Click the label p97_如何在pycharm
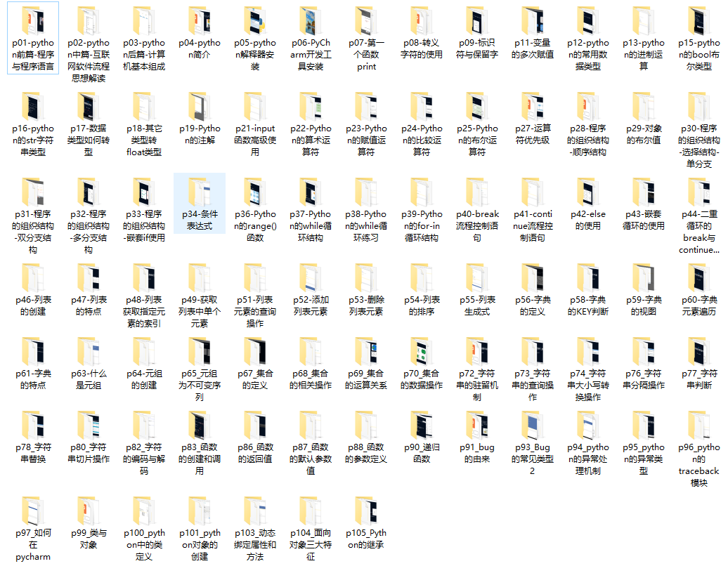The height and width of the screenshot is (566, 728). coord(32,545)
